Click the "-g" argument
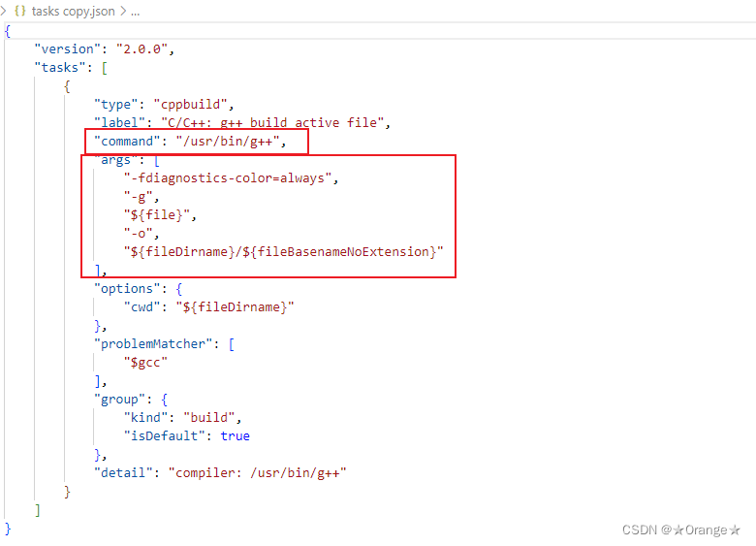Viewport: 756px width, 546px height. pyautogui.click(x=139, y=197)
